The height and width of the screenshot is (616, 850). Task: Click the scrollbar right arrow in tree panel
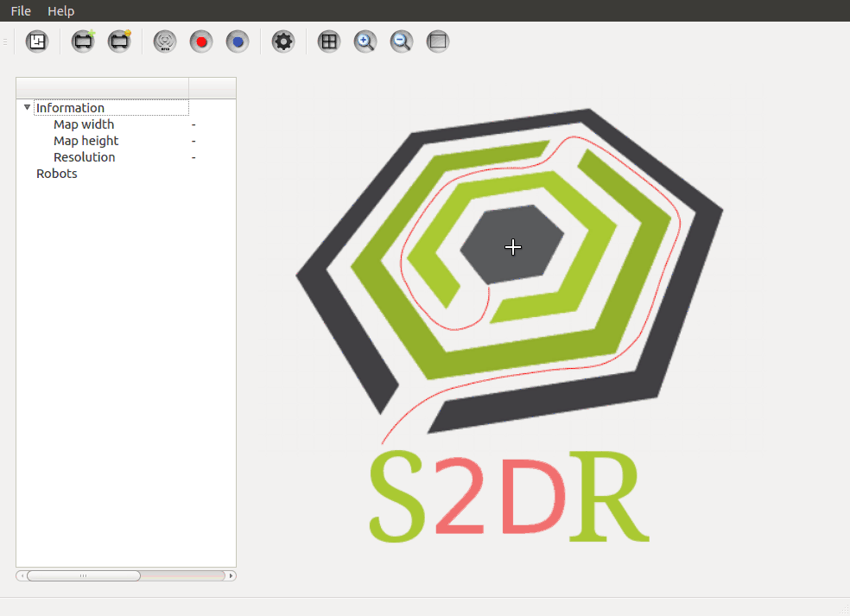(231, 575)
